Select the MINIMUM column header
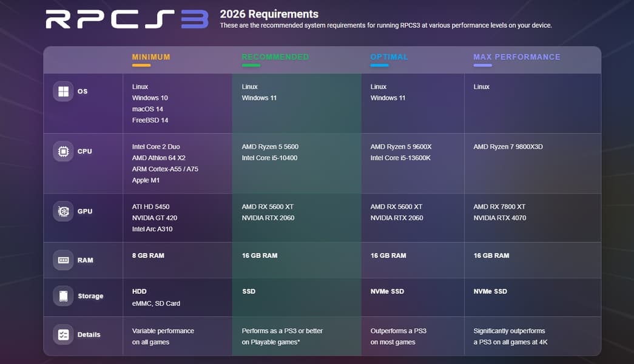634x364 pixels. pos(151,57)
